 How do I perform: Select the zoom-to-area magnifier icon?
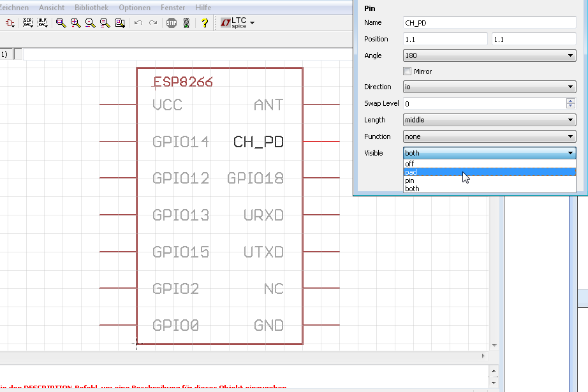click(x=120, y=23)
